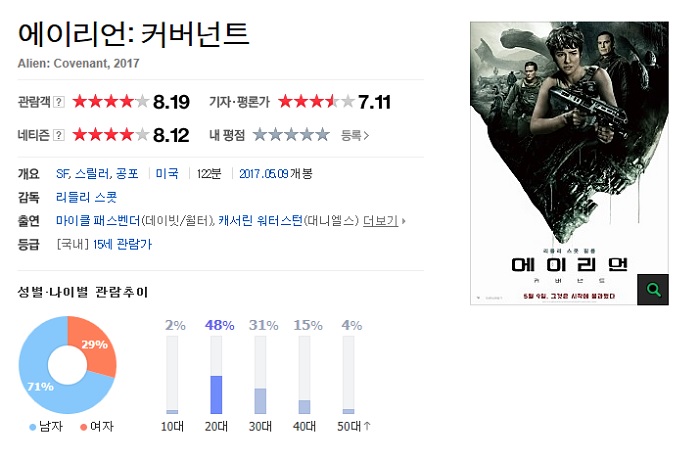Open actress 캐서린 워터스턴 page

261,221
